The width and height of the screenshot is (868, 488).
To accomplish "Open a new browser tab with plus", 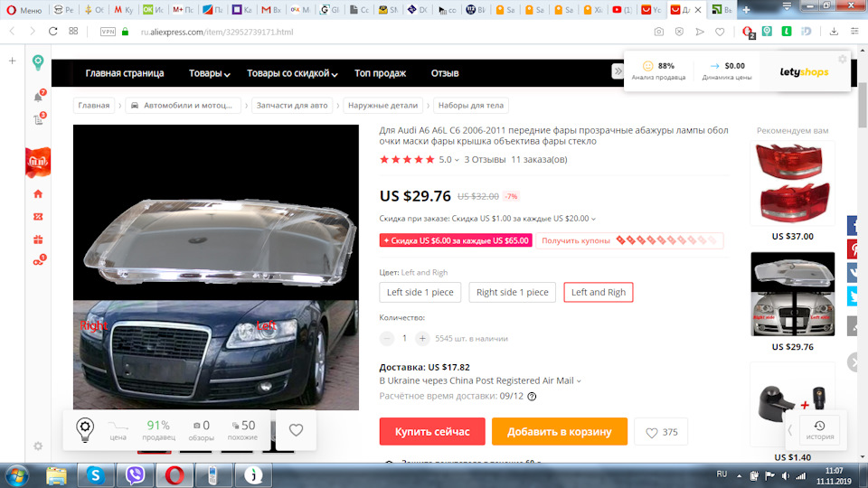I will [746, 9].
